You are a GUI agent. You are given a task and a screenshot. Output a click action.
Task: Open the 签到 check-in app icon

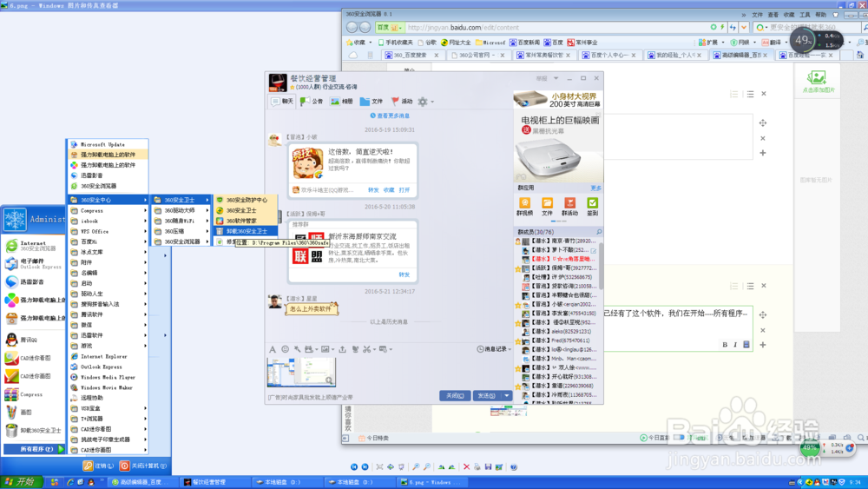(592, 207)
